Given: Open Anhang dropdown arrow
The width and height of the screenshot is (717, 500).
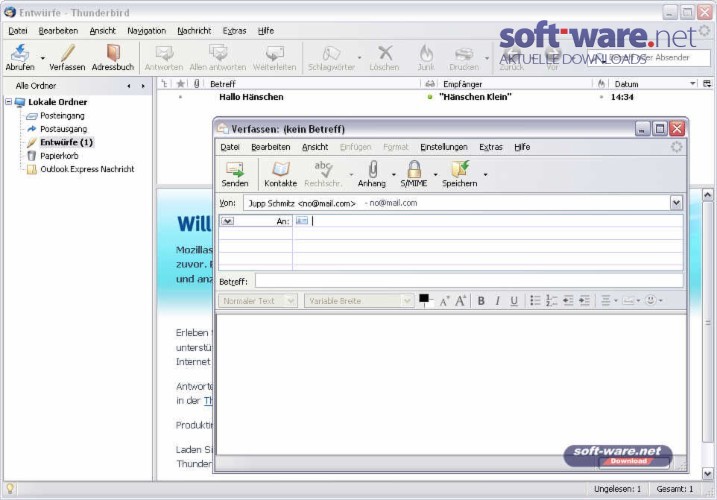Looking at the screenshot, I should coord(394,174).
